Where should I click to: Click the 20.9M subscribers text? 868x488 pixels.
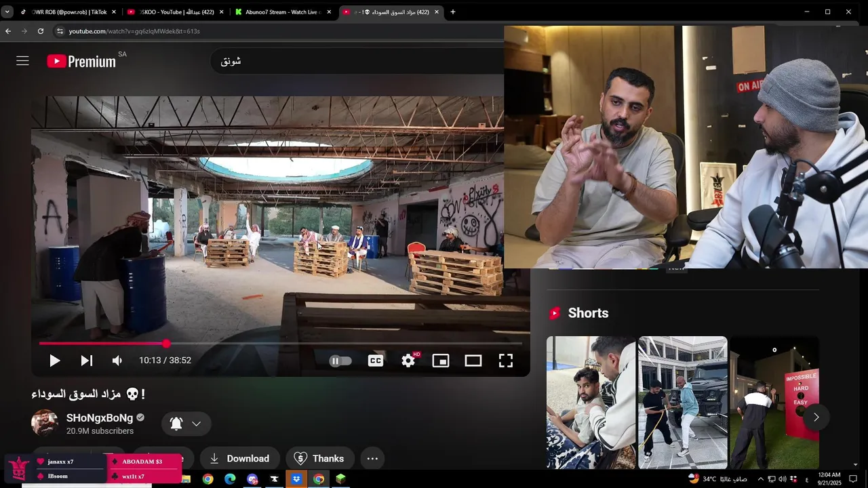point(100,431)
